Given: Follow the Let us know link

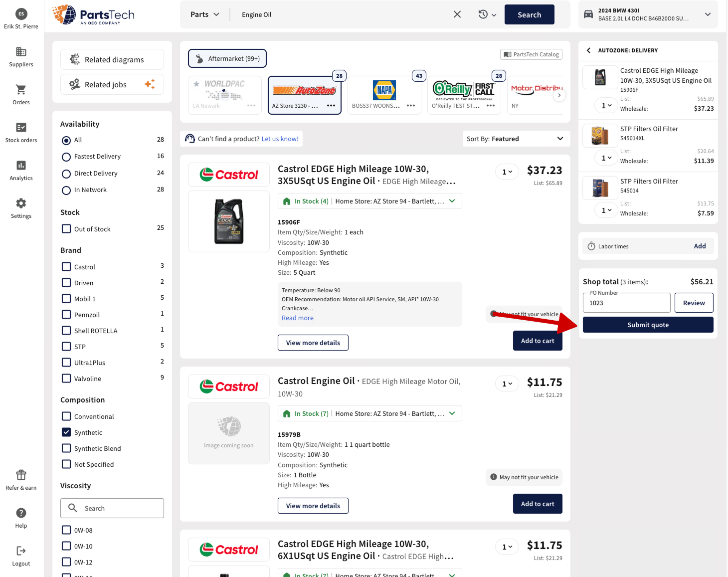Looking at the screenshot, I should (x=280, y=139).
